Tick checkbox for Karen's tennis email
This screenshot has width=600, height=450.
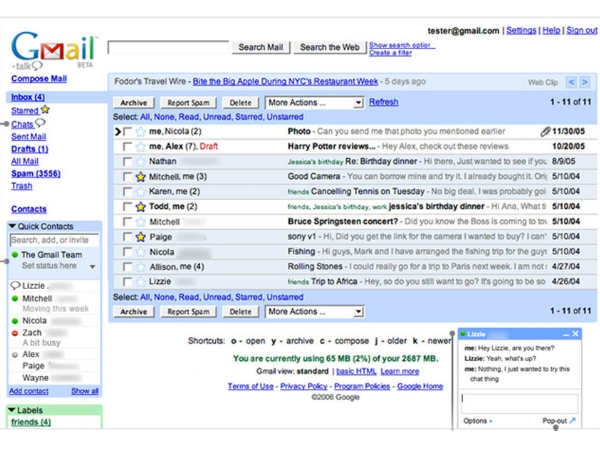[127, 192]
